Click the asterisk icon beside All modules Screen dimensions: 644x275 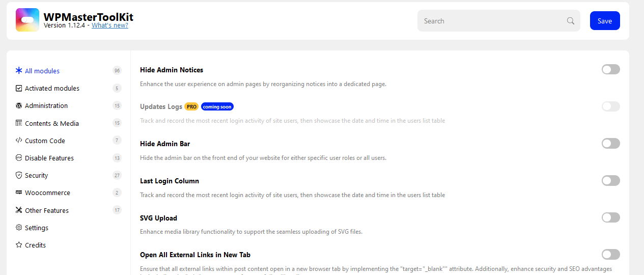coord(19,71)
